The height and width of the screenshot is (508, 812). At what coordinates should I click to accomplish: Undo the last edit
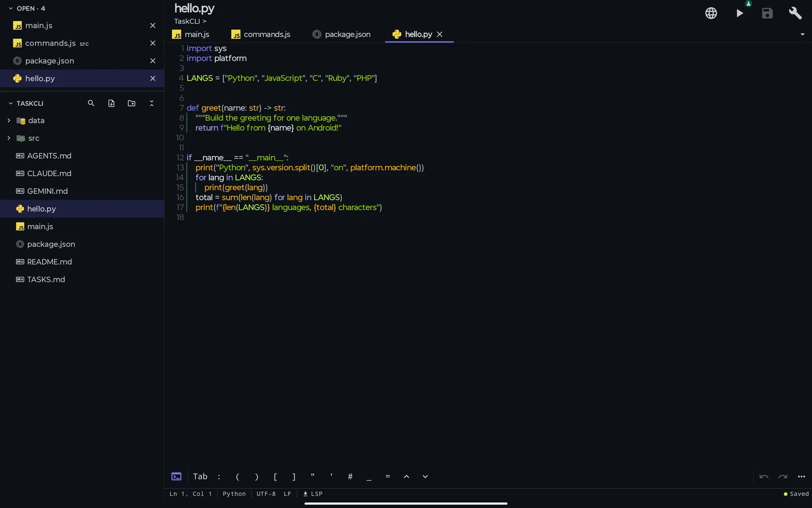click(764, 476)
